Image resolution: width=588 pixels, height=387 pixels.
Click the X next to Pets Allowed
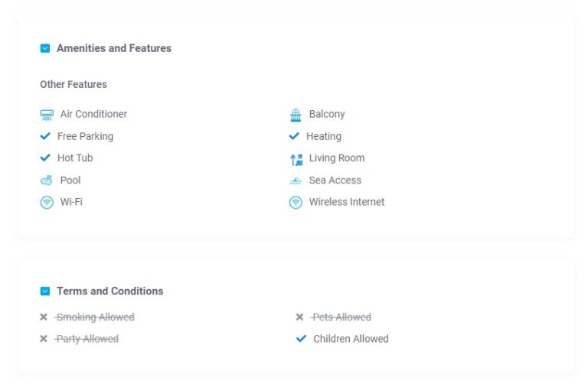click(x=299, y=317)
